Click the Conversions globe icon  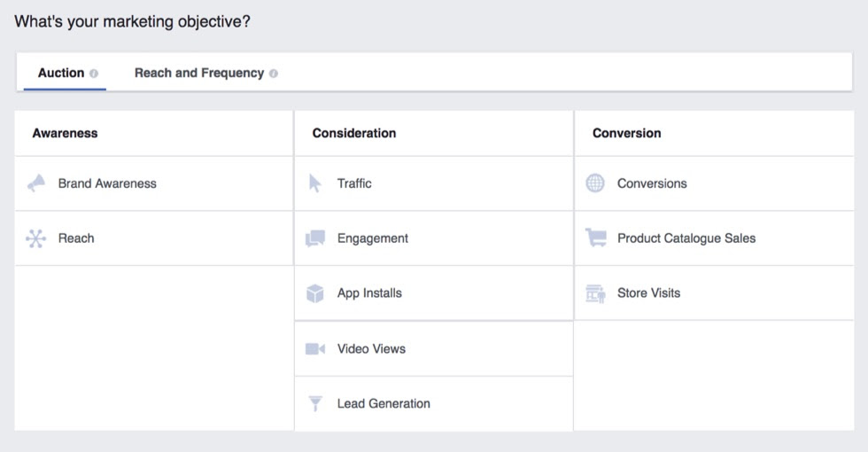tap(595, 183)
